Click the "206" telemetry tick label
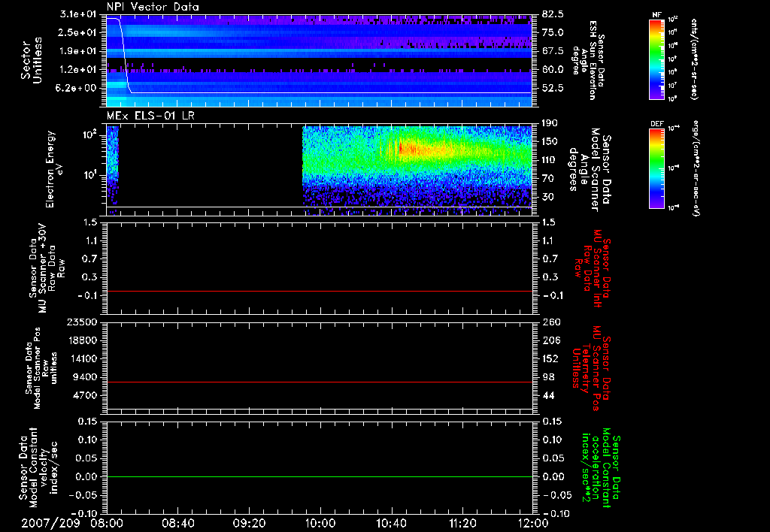This screenshot has width=770, height=532. point(550,340)
